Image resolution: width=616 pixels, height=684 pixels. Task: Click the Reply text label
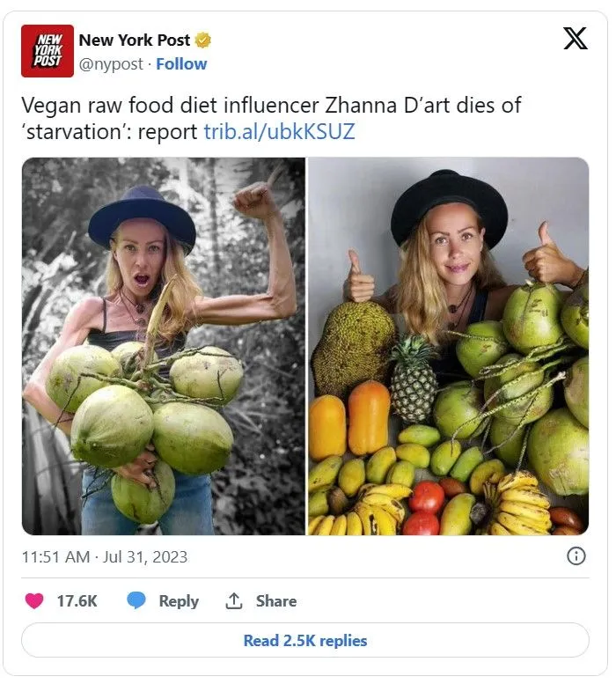pyautogui.click(x=179, y=601)
